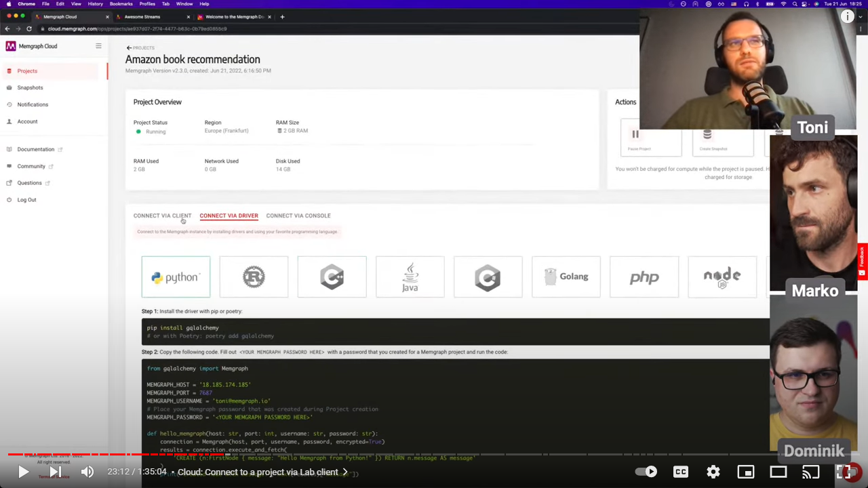The height and width of the screenshot is (488, 868).
Task: Close the Awesome Streams browser tab
Action: click(189, 16)
